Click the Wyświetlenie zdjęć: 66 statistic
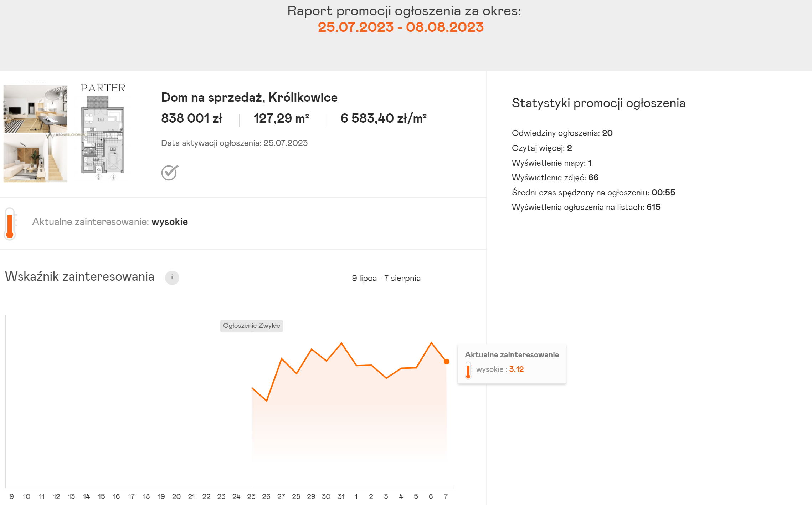The height and width of the screenshot is (505, 812). pos(555,178)
